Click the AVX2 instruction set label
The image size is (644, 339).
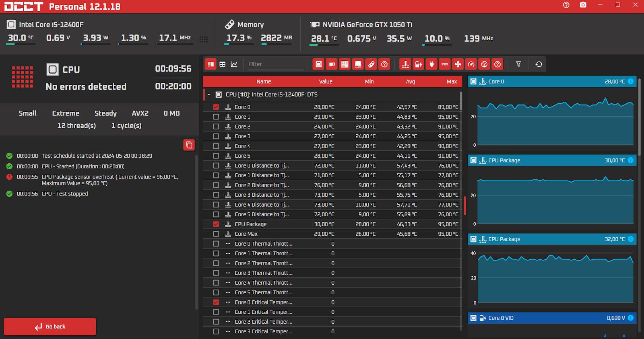pos(140,113)
